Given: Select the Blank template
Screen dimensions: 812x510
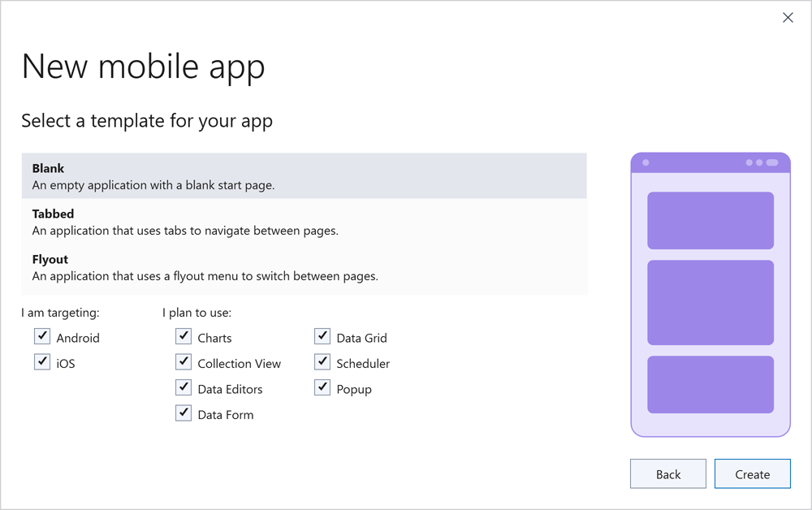Looking at the screenshot, I should (x=304, y=176).
